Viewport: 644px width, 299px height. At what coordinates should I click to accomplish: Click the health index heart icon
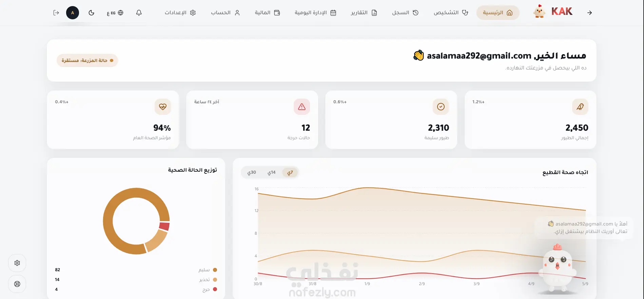163,107
